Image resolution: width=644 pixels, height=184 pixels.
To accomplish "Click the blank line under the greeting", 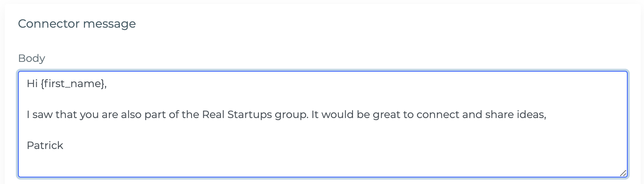I will tap(322, 99).
